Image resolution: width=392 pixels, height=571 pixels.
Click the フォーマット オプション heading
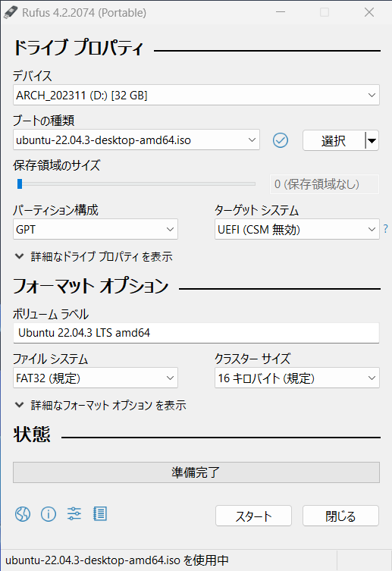click(91, 286)
